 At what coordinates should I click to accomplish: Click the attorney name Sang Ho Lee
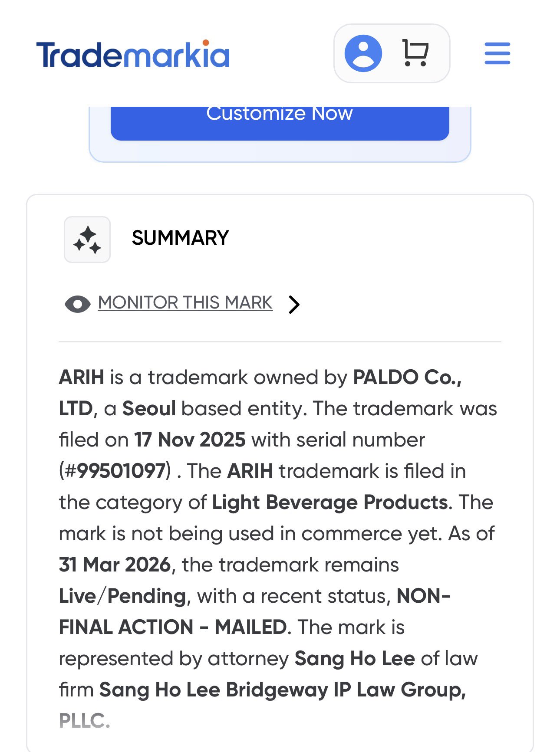pyautogui.click(x=355, y=659)
